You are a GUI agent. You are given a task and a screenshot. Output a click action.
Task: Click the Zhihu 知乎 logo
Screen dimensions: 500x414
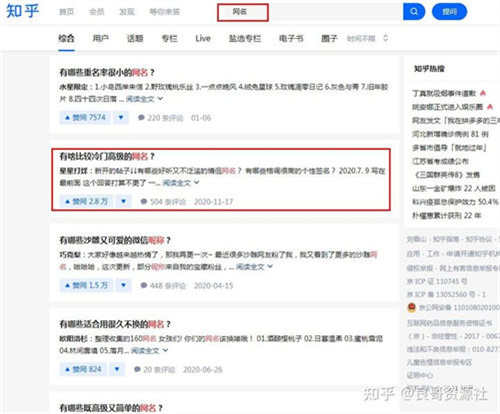[x=23, y=11]
